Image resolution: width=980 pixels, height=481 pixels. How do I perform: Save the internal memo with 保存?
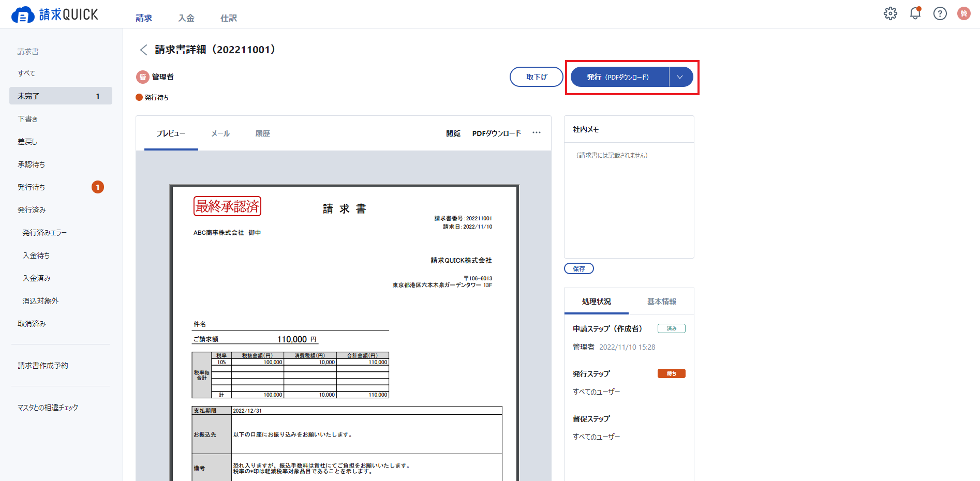[x=579, y=268]
